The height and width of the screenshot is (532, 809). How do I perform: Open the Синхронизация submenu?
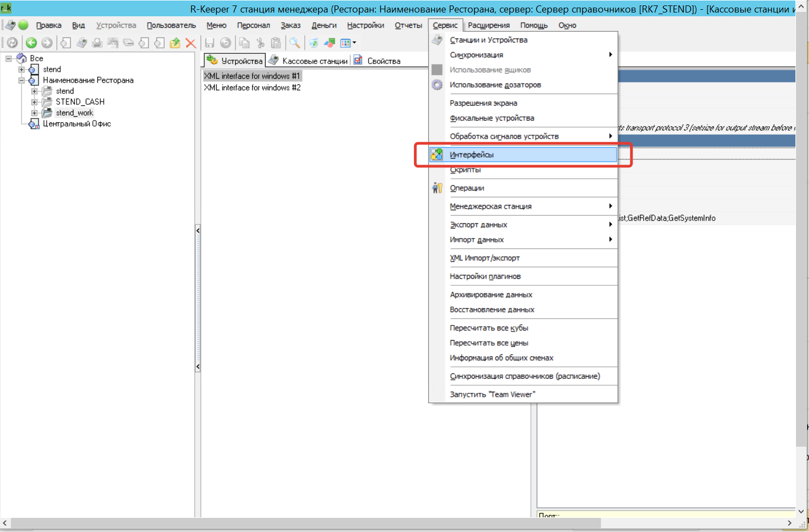[476, 55]
